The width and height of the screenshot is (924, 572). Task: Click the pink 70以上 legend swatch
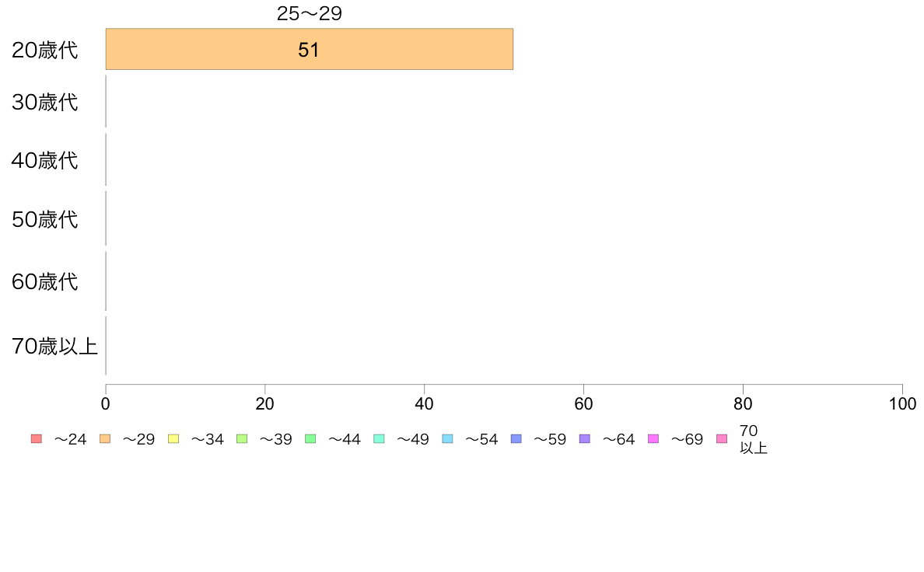pos(722,439)
